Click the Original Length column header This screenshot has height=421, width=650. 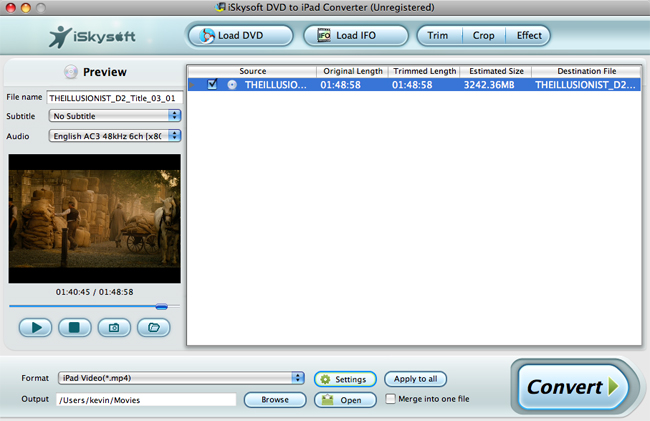click(353, 71)
